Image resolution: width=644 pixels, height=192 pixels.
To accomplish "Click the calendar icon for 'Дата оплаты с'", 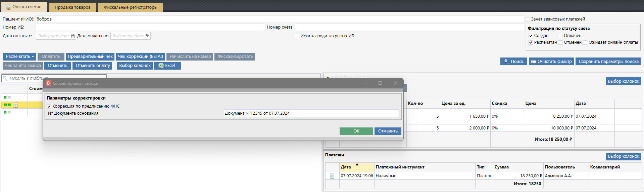I will pos(73,36).
